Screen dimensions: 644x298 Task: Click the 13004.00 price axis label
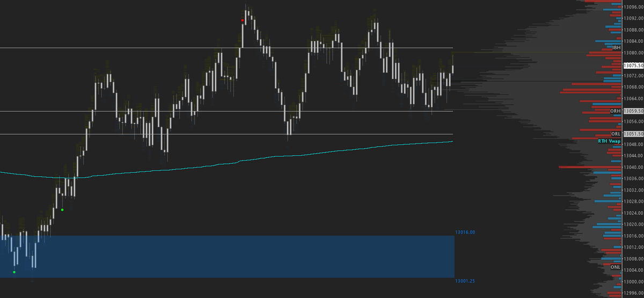click(x=634, y=270)
